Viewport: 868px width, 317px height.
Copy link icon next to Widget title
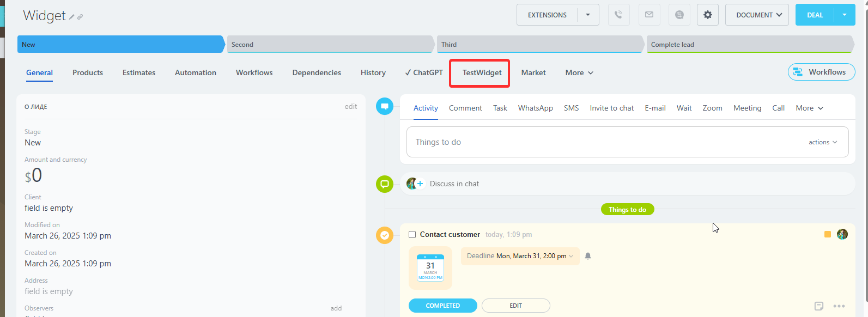(x=80, y=17)
